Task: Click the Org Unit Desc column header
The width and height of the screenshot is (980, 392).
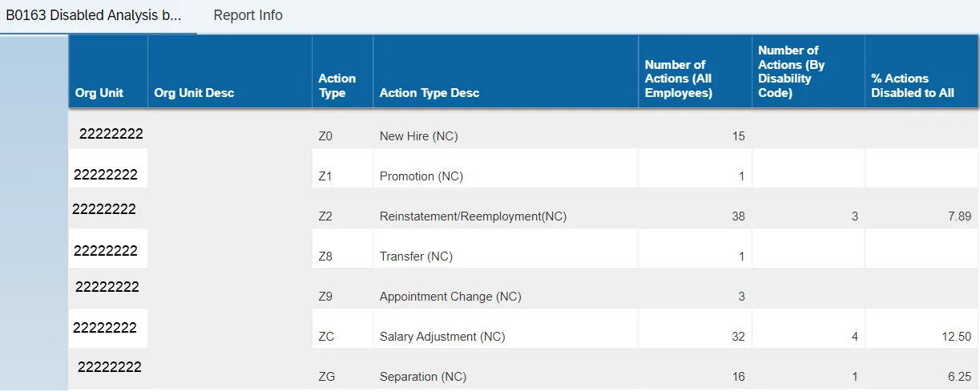Action: click(194, 93)
